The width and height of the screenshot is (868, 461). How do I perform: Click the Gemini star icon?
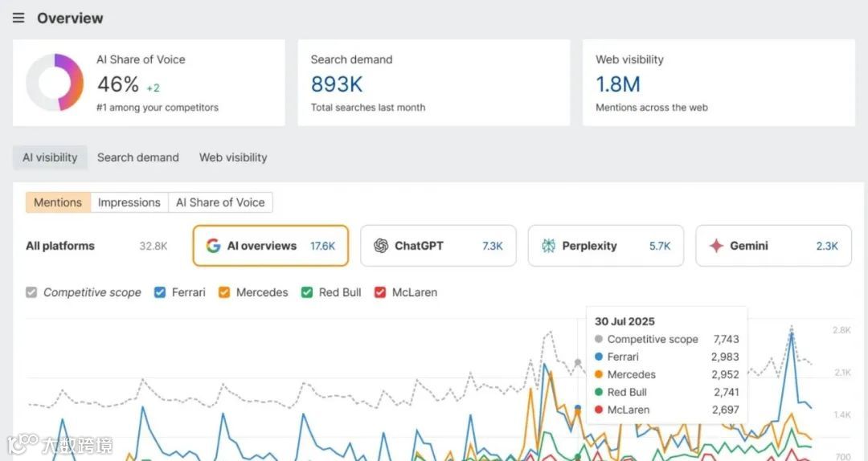[716, 246]
